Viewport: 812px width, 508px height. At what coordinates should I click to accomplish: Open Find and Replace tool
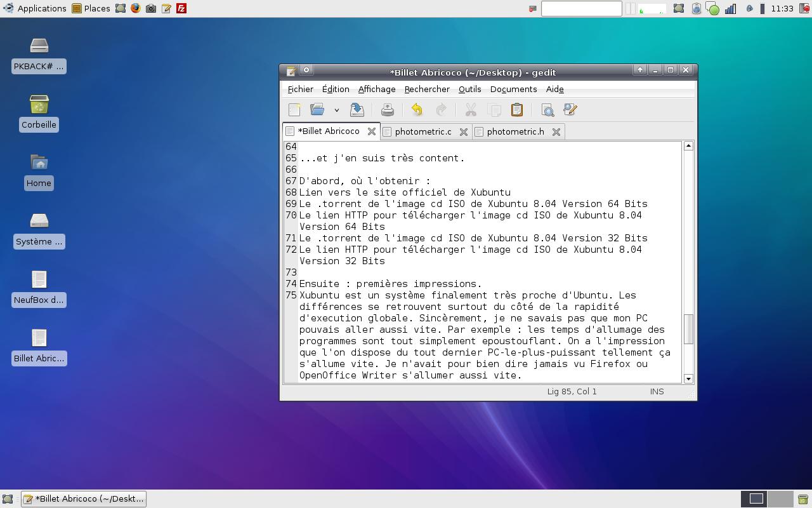tap(570, 110)
